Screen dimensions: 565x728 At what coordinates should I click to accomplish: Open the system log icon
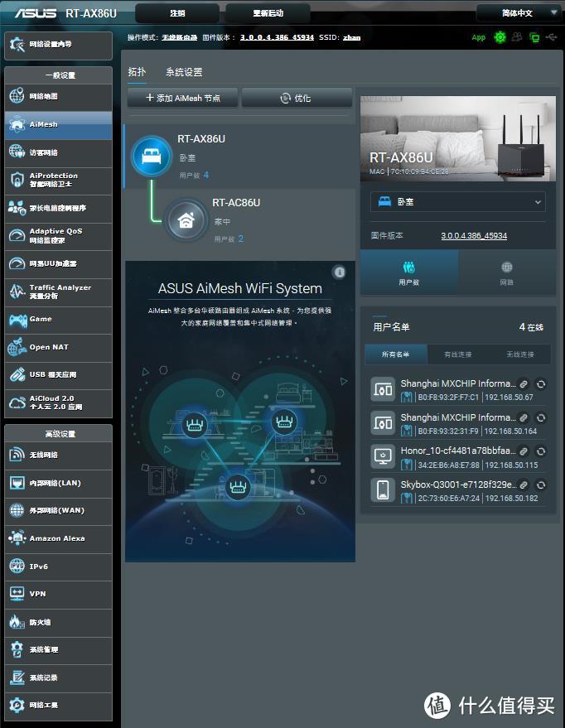click(17, 677)
